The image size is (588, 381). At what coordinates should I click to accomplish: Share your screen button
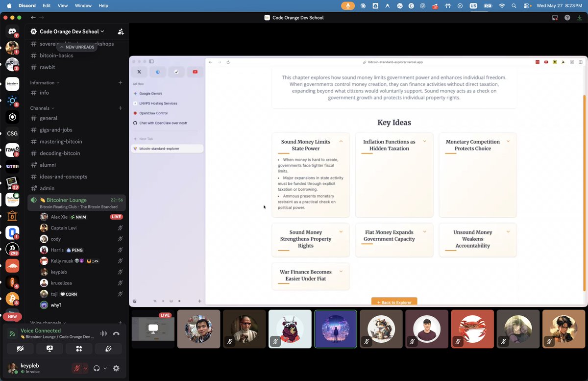click(49, 348)
